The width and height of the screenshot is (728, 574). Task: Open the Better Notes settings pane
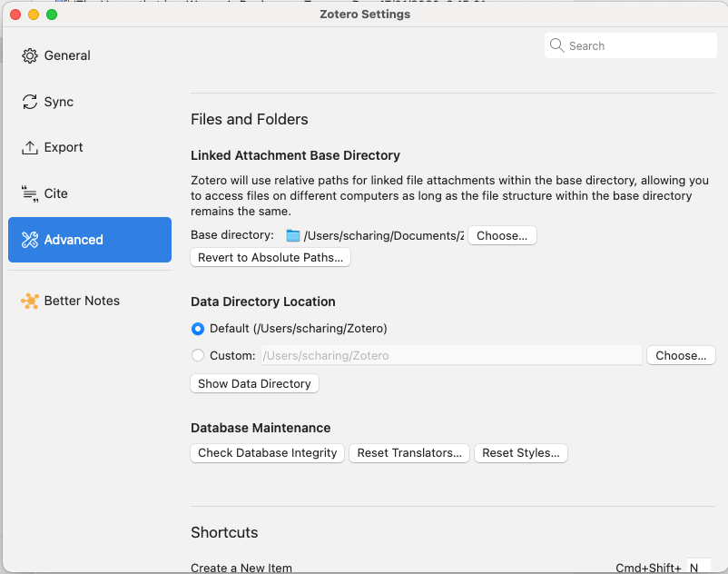point(90,301)
